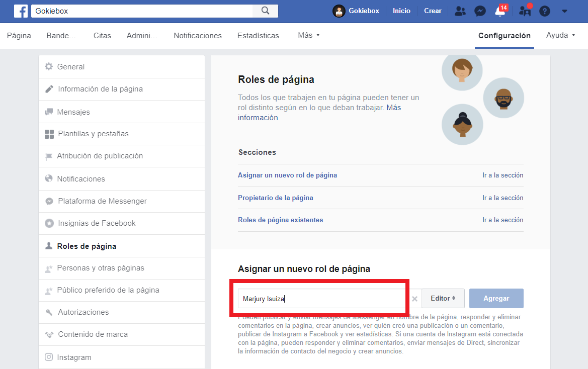Screen dimensions: 588x369
Task: Open the account arrow menu in top bar
Action: point(564,11)
